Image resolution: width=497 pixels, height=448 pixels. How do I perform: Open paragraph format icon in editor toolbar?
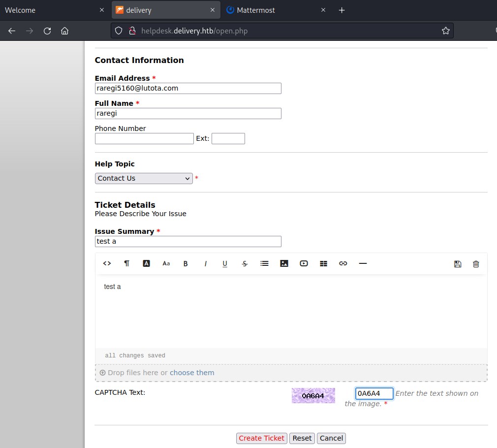click(x=126, y=263)
